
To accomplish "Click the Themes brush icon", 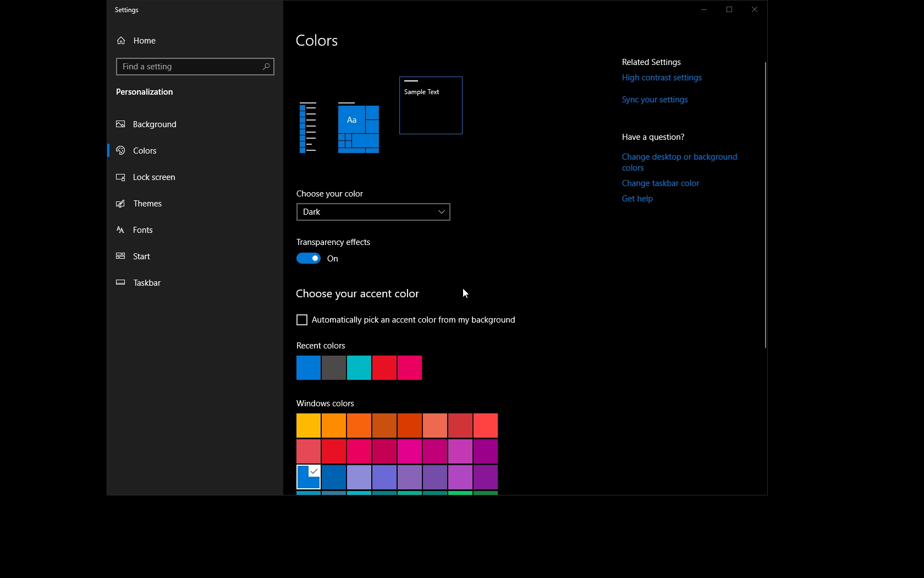I will 120,204.
